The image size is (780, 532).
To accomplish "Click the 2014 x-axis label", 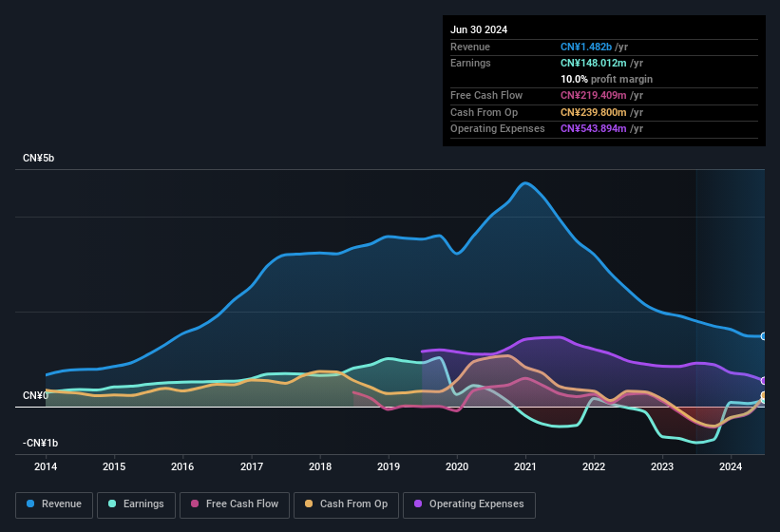I will pyautogui.click(x=46, y=466).
